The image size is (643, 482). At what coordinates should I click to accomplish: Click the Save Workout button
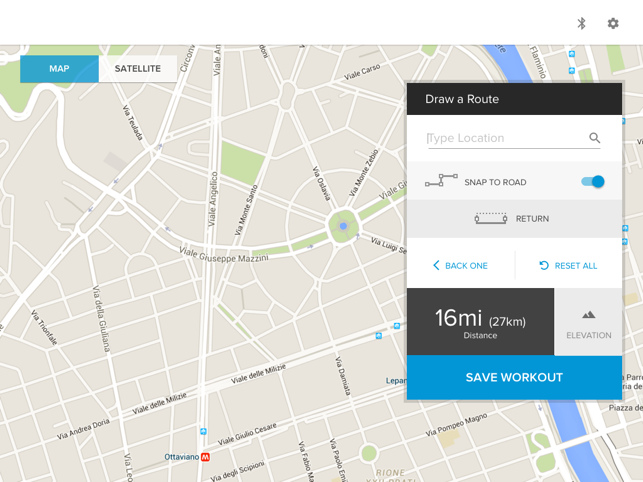coord(514,377)
